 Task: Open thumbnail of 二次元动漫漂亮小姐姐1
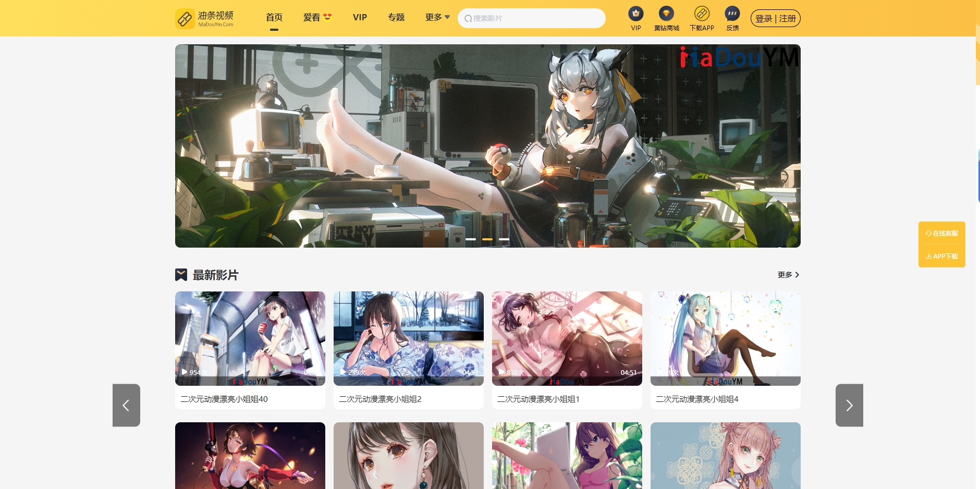point(567,338)
